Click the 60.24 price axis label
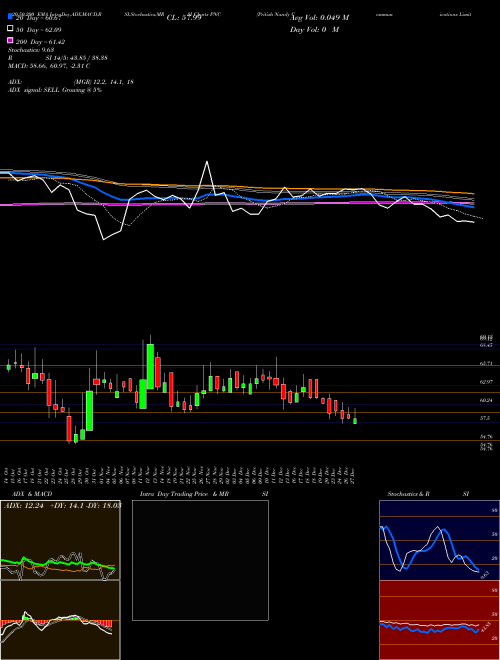 coord(487,401)
